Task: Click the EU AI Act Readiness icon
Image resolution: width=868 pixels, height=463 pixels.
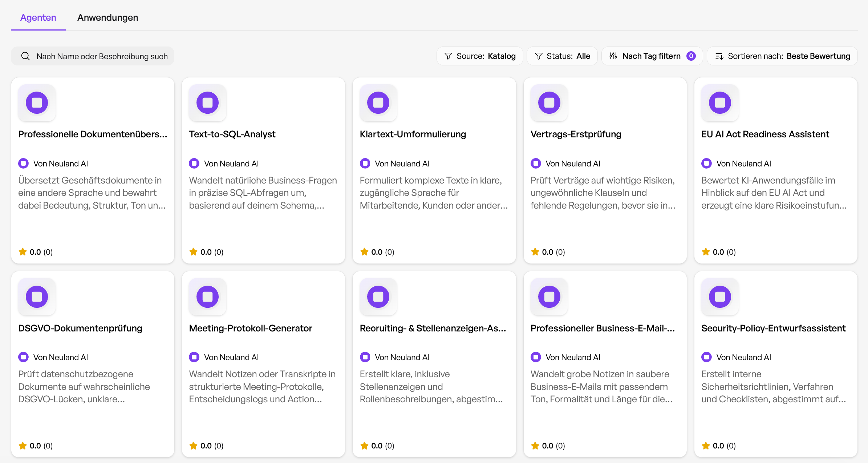Action: (x=720, y=103)
